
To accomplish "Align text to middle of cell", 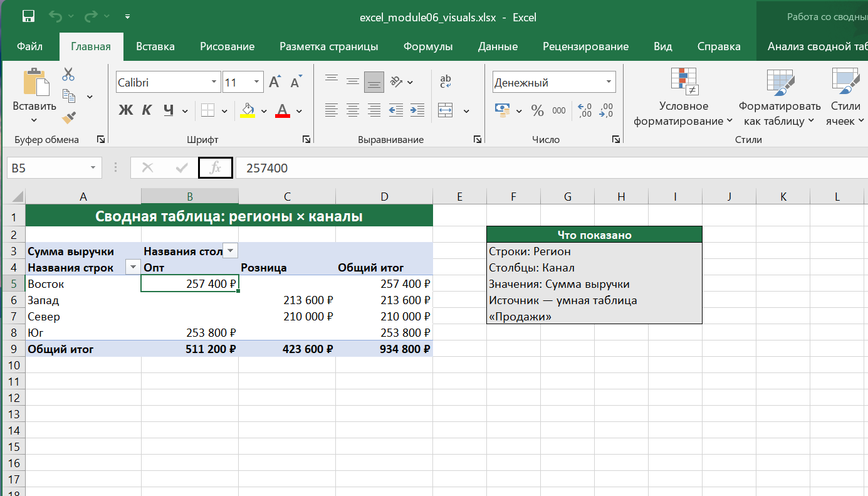I will pos(353,81).
